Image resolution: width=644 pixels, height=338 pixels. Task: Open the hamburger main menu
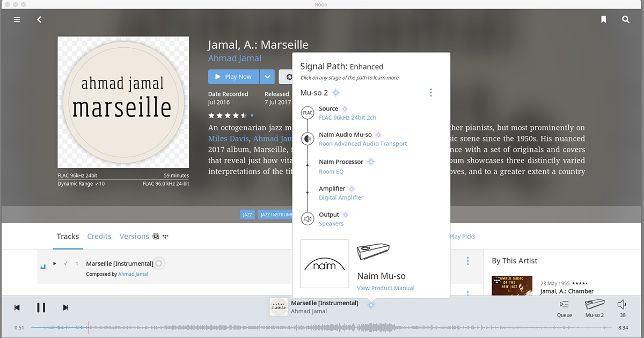pos(17,19)
